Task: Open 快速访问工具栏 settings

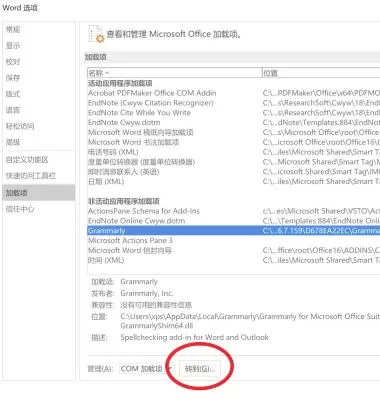Action: [31, 176]
